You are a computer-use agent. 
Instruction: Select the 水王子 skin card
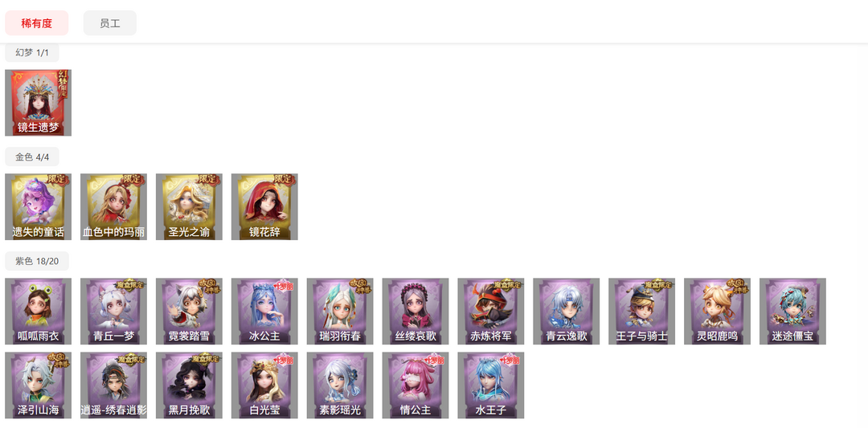(x=491, y=385)
